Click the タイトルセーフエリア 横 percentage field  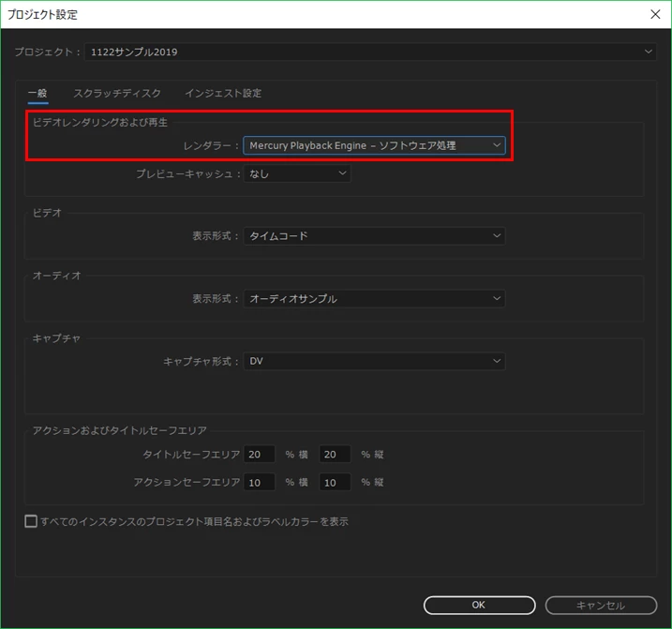click(x=260, y=455)
